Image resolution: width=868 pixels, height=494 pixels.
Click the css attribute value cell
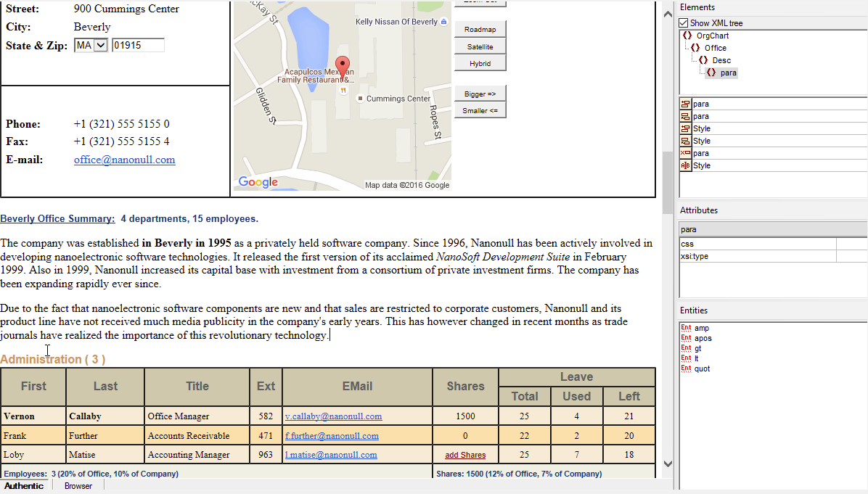(851, 244)
